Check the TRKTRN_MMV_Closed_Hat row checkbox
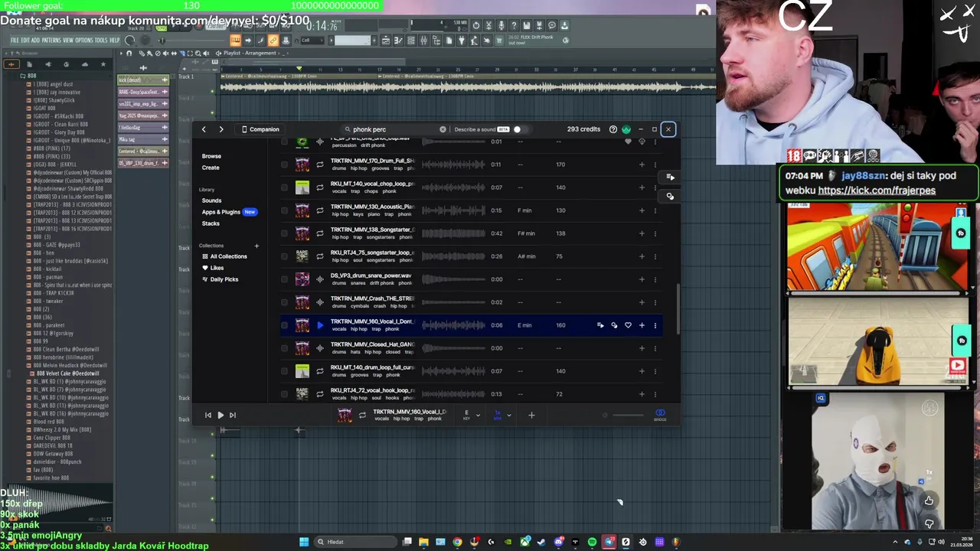This screenshot has height=551, width=980. [x=285, y=348]
